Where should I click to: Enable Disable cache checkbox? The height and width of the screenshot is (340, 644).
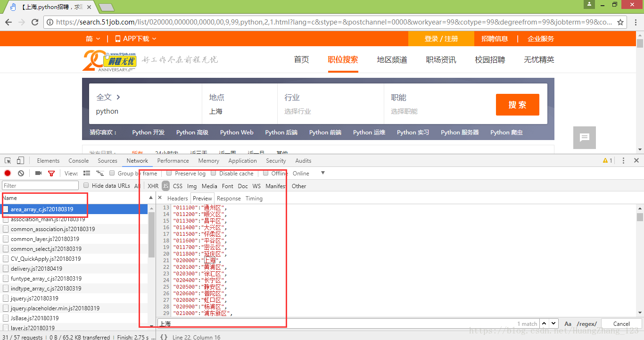[x=214, y=174]
